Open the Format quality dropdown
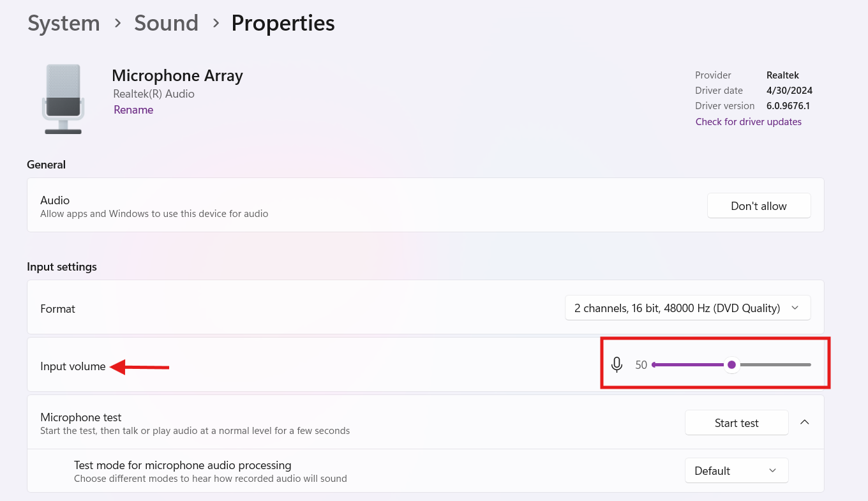This screenshot has height=501, width=868. click(687, 308)
